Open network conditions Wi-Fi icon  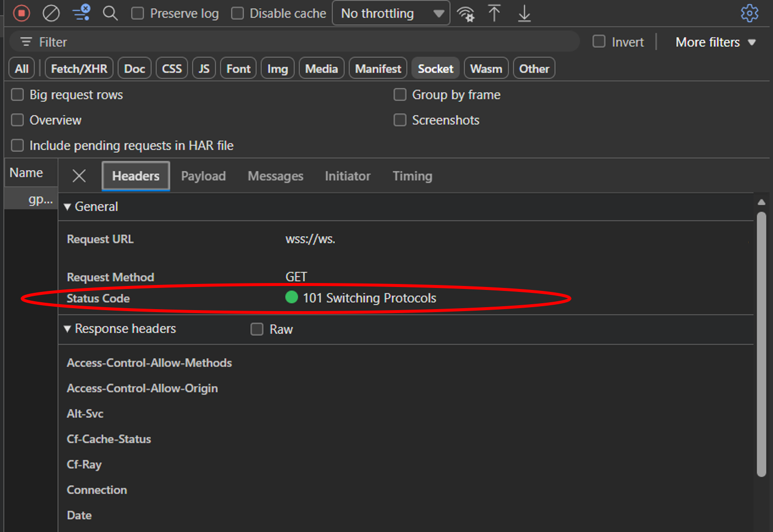pyautogui.click(x=465, y=14)
